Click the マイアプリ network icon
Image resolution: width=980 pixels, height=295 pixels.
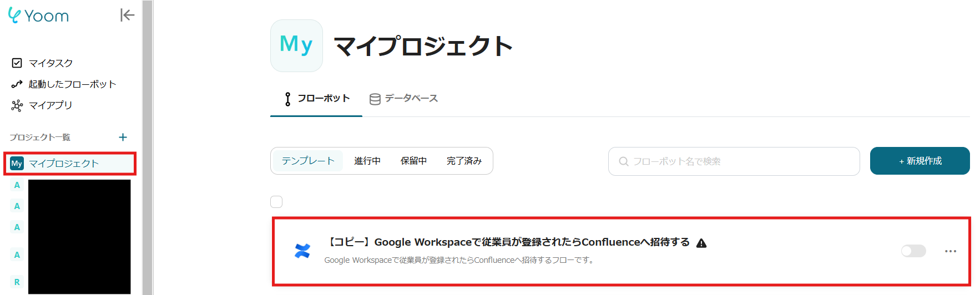[x=17, y=105]
